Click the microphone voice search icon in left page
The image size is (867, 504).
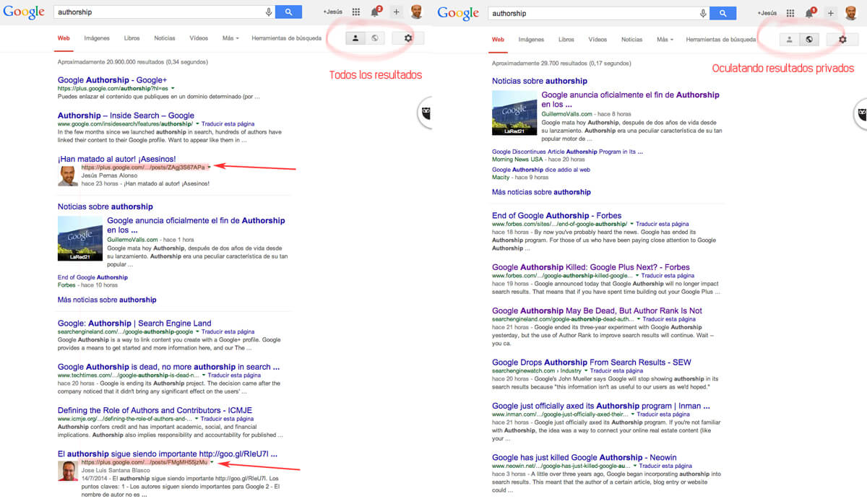pyautogui.click(x=269, y=12)
